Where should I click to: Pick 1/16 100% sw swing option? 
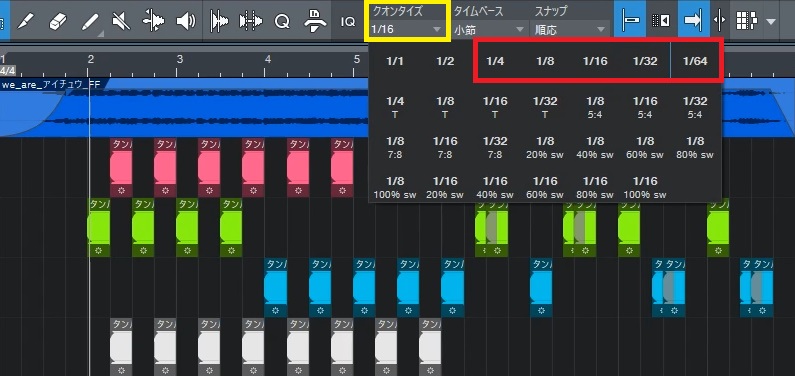(645, 187)
